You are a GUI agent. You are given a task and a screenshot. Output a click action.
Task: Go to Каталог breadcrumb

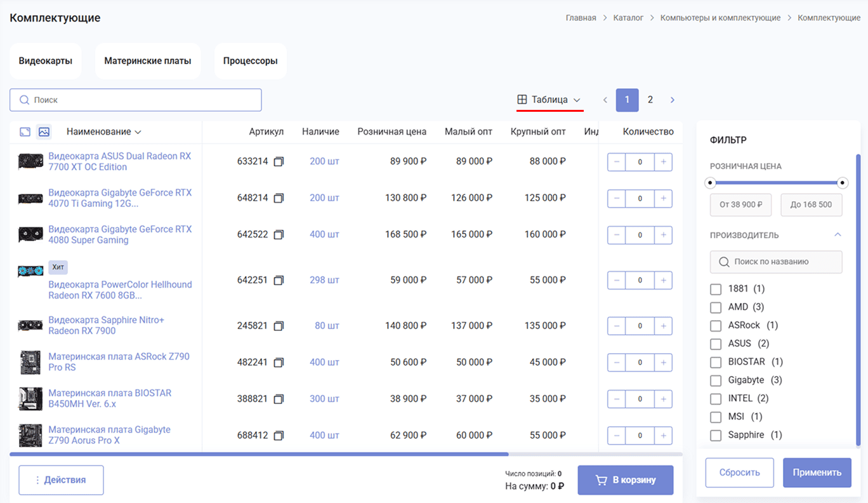pyautogui.click(x=628, y=18)
